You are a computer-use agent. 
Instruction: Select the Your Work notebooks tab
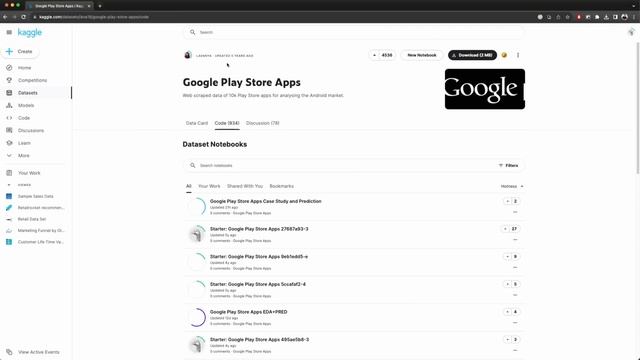209,186
